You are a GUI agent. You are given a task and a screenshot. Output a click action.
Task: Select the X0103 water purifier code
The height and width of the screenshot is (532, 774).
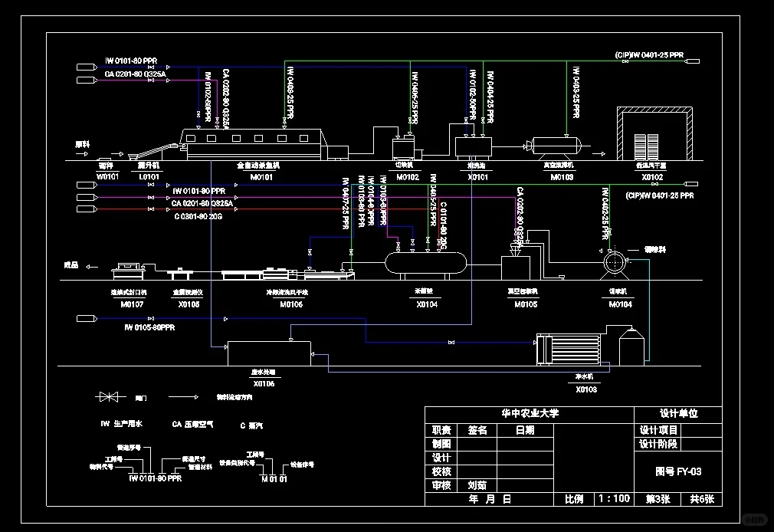coord(586,389)
